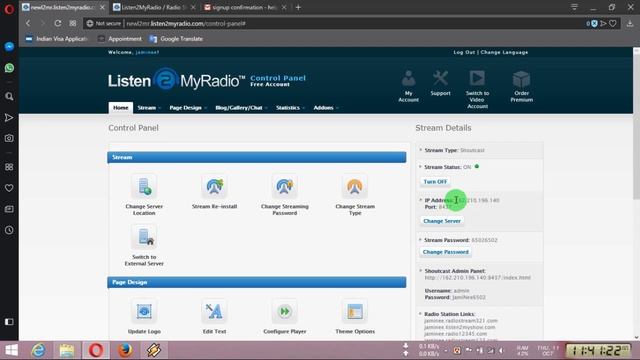Turn OFF the stream
This screenshot has width=640, height=360.
435,182
